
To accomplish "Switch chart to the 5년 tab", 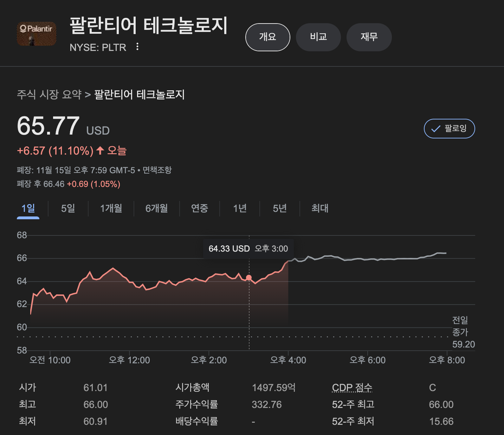I will pyautogui.click(x=280, y=208).
